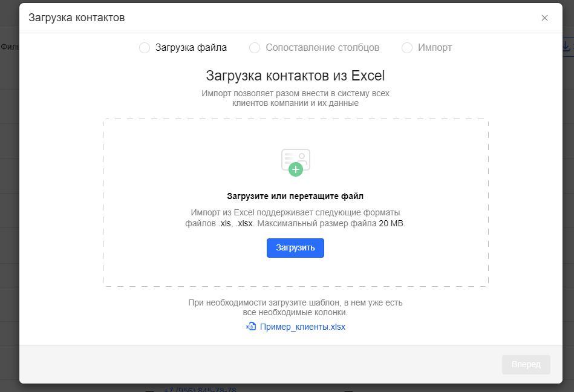Select the Загрузка файла step
Viewport: 574px width, 392px height.
coord(183,48)
